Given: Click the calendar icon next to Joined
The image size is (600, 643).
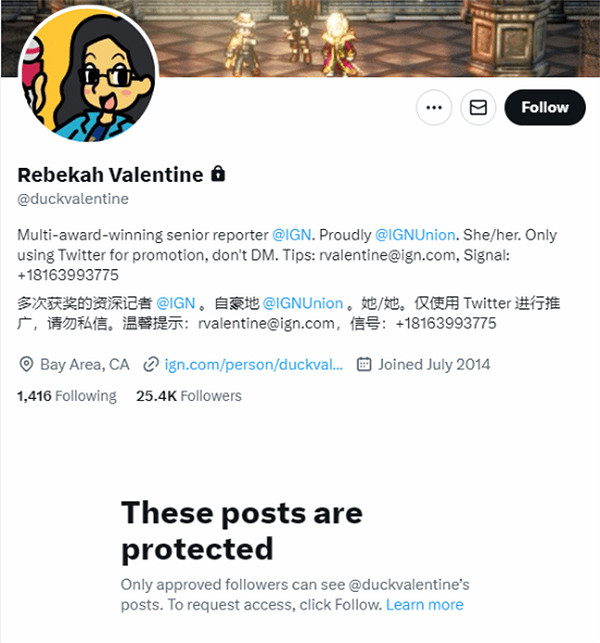Looking at the screenshot, I should pos(364,364).
